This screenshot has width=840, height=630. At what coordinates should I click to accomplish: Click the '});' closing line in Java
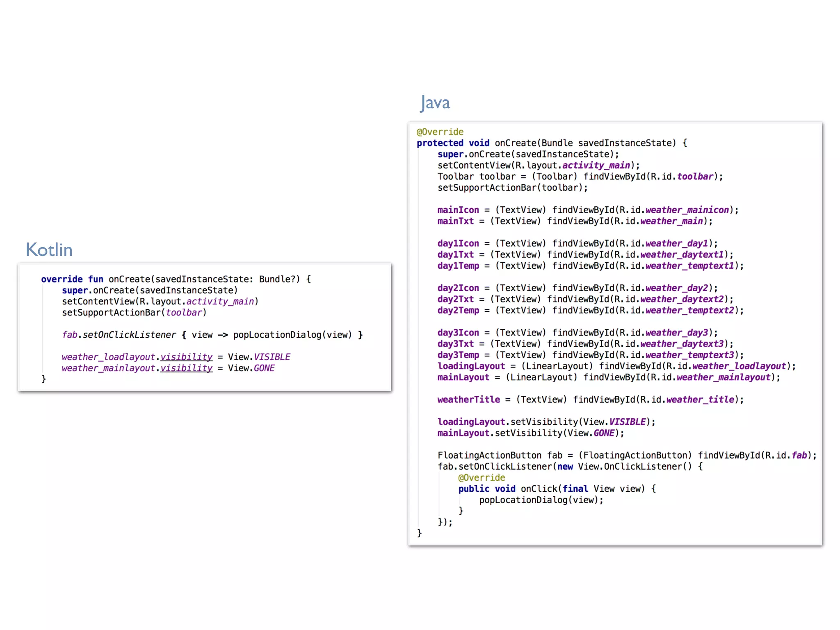[x=445, y=522]
